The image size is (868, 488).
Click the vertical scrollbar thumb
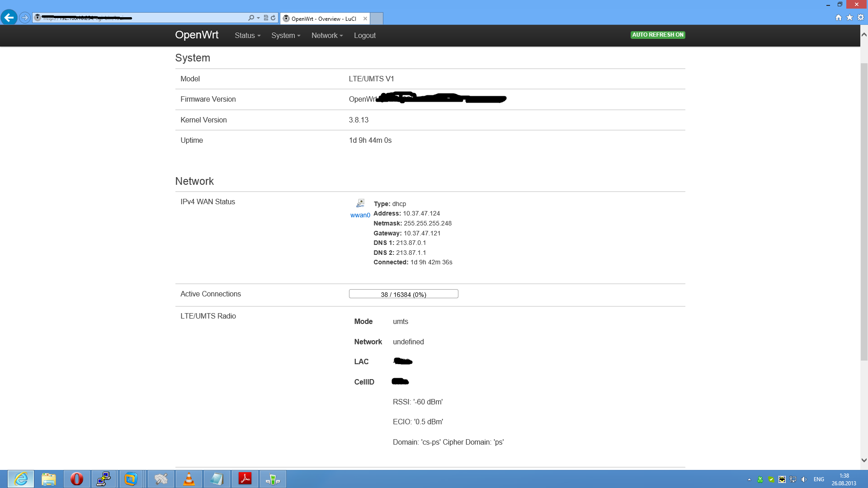[864, 211]
